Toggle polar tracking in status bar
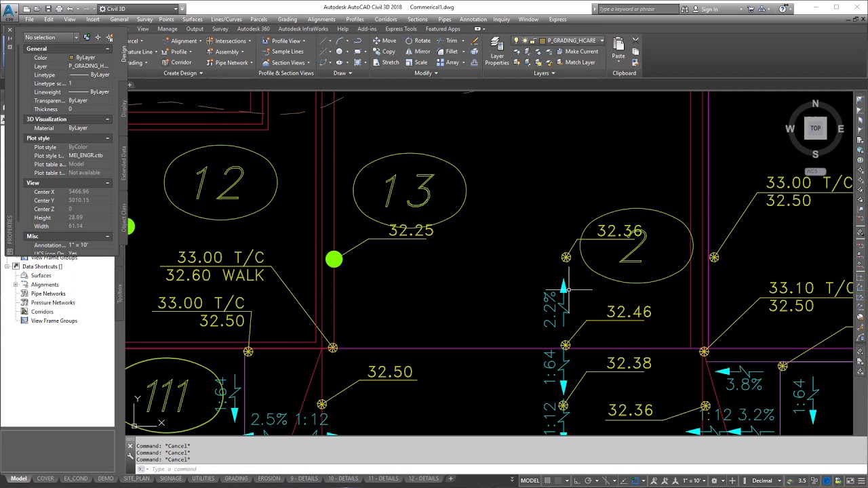Image resolution: width=868 pixels, height=488 pixels. click(x=588, y=481)
